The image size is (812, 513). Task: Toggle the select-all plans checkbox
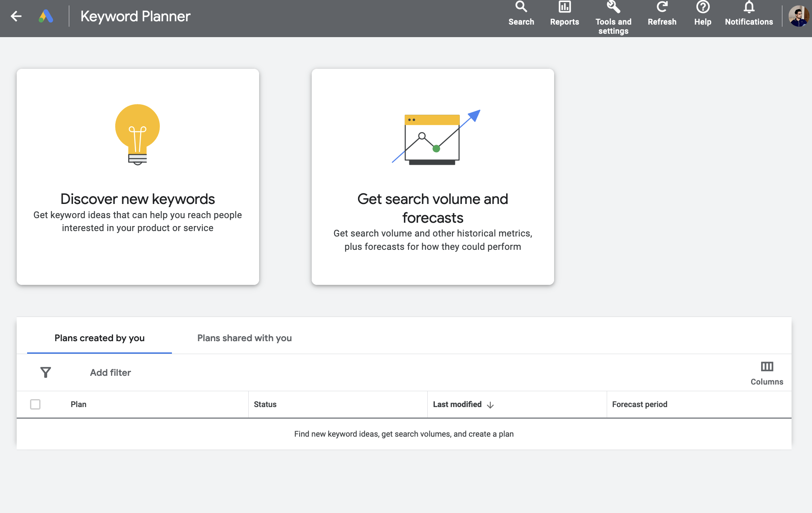point(35,404)
